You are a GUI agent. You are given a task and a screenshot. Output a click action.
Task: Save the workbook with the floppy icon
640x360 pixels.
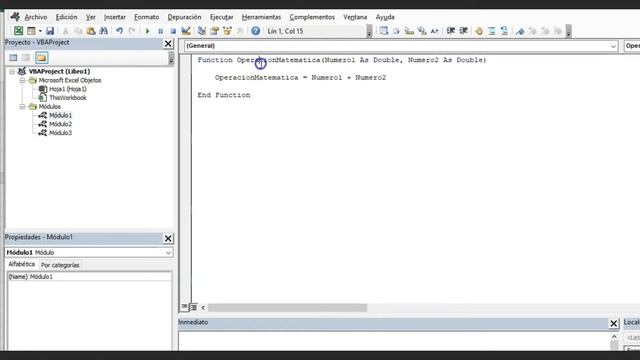coord(50,31)
